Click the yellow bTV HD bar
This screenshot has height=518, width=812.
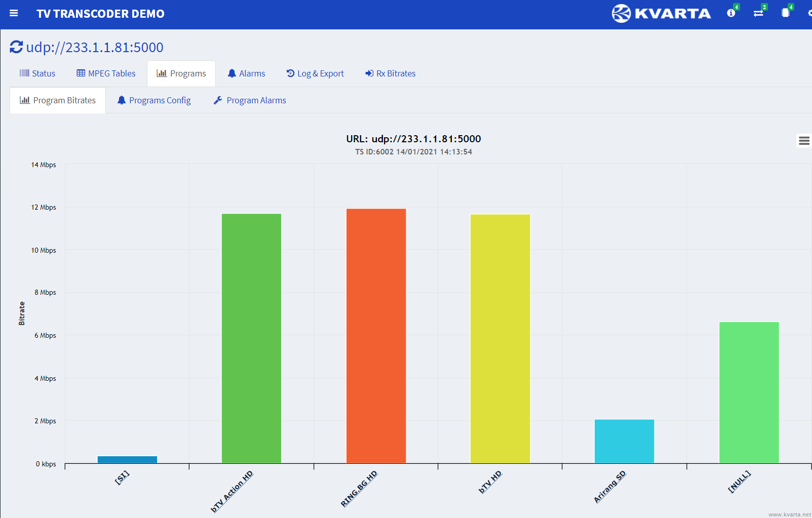(x=500, y=338)
